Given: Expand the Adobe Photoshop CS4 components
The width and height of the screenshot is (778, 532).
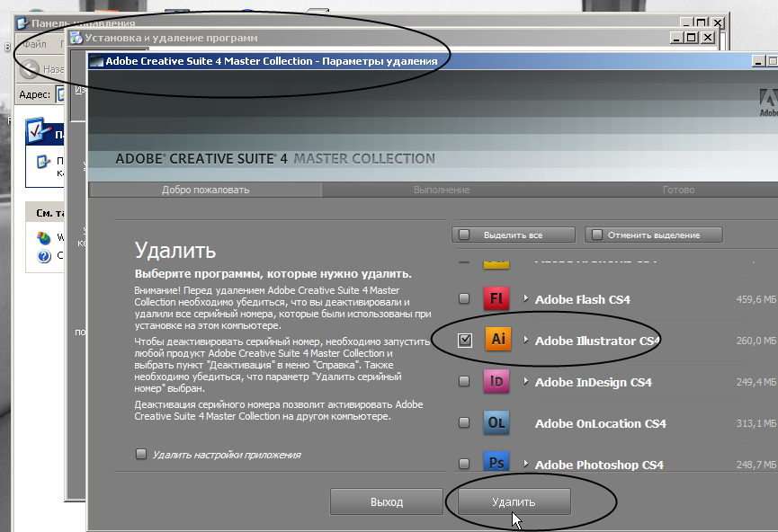Looking at the screenshot, I should [x=525, y=464].
